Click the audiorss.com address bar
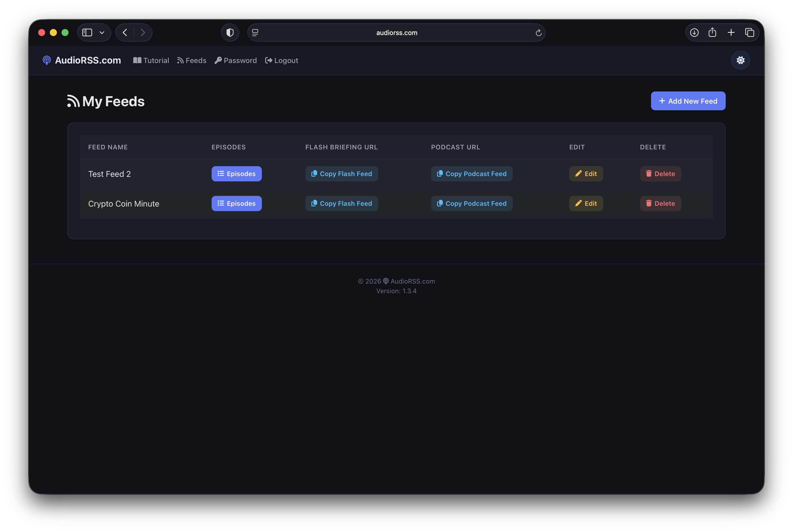 [x=396, y=32]
